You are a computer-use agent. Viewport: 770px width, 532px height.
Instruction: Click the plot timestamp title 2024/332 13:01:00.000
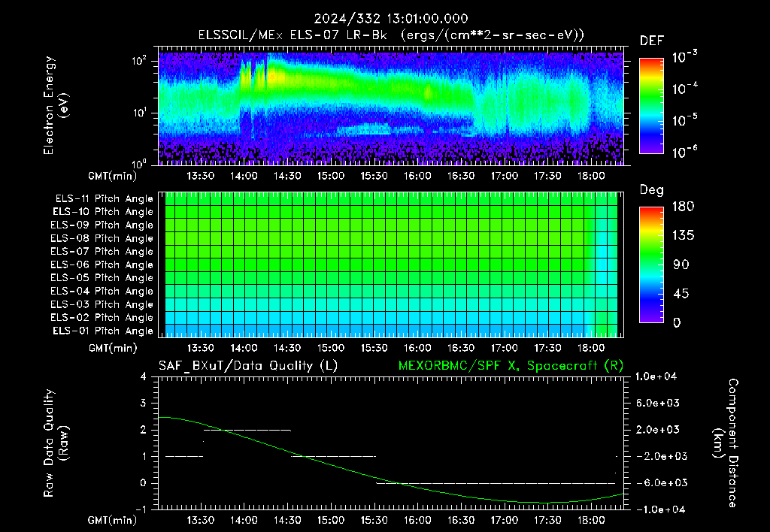point(391,19)
